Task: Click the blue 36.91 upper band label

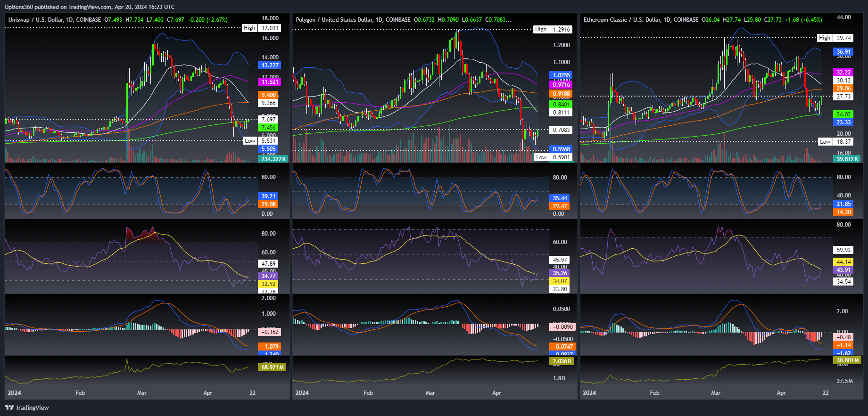Action: pos(843,52)
